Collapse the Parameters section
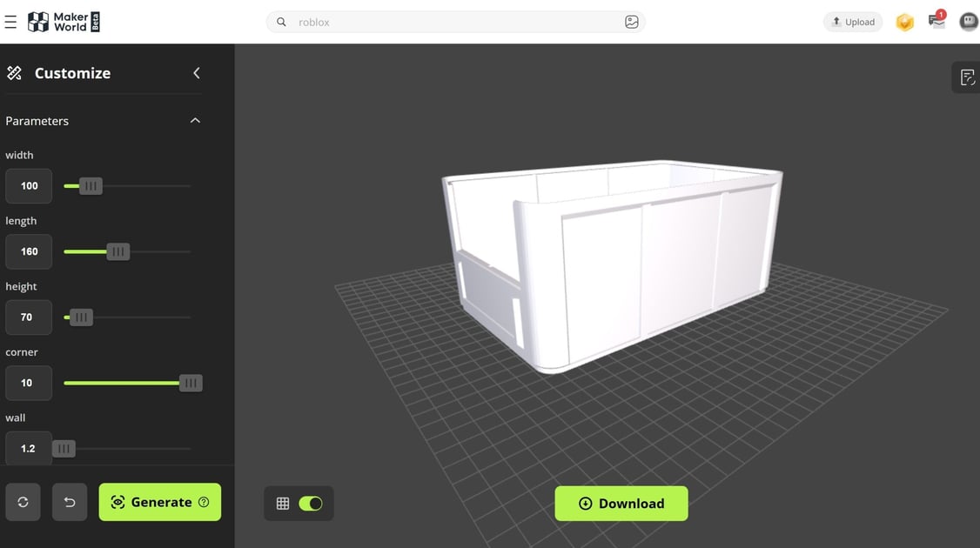980x548 pixels. click(x=195, y=120)
